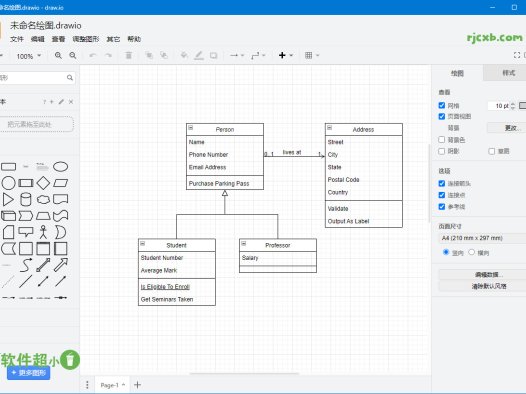Click the fullscreen icon at toolbar right
Image resolution: width=526 pixels, height=394 pixels.
tap(517, 55)
